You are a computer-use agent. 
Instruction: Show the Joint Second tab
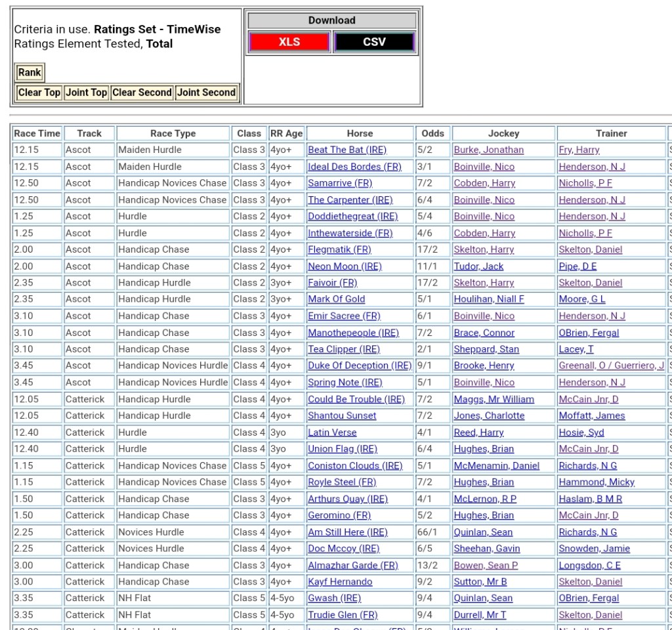tap(206, 93)
